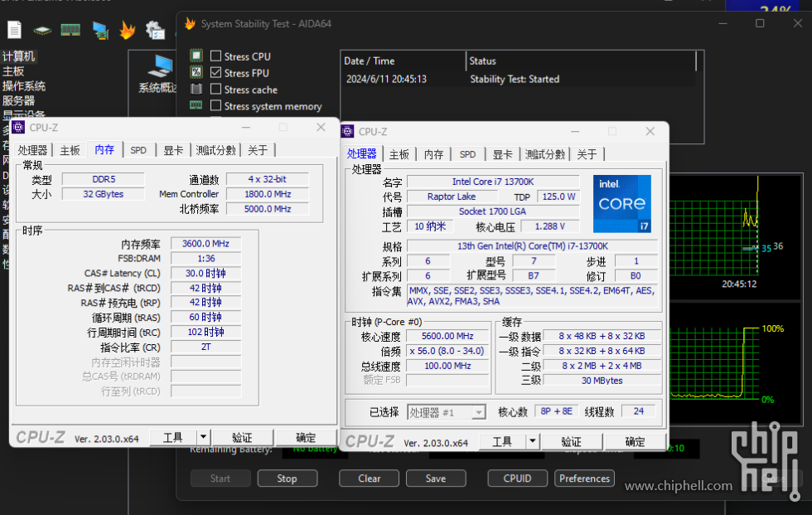Open 关于 tab in processor CPU-Z window

click(587, 154)
